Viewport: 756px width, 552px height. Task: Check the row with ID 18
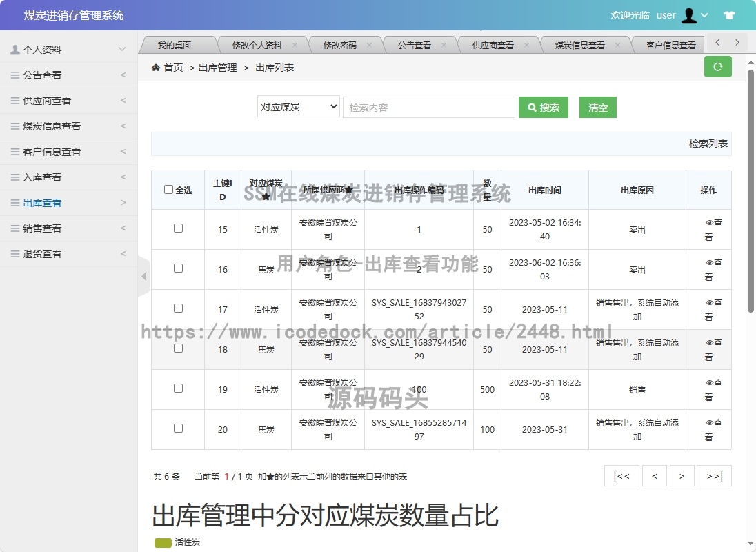tap(179, 348)
